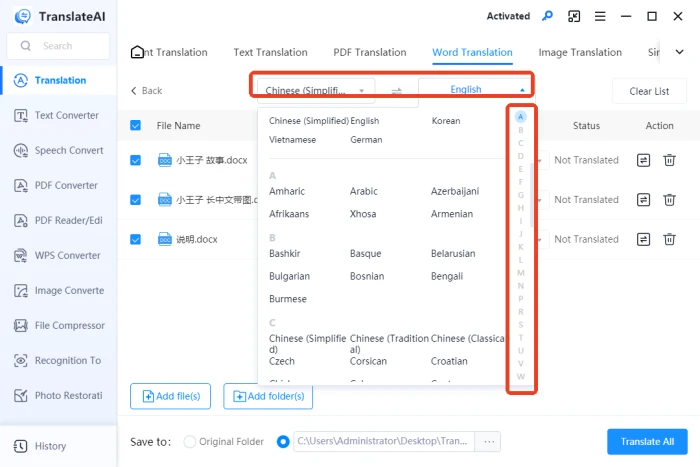Select Armenian in the language list

pos(451,214)
